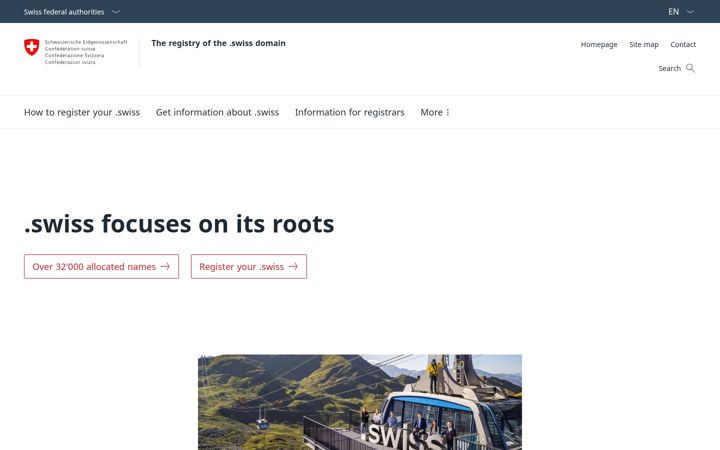This screenshot has height=450, width=720.
Task: Click the Search label in header
Action: 669,68
